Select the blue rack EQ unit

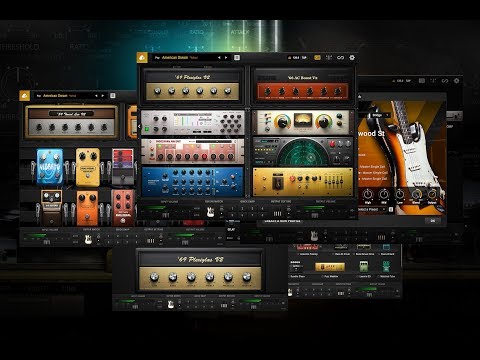coord(193,182)
